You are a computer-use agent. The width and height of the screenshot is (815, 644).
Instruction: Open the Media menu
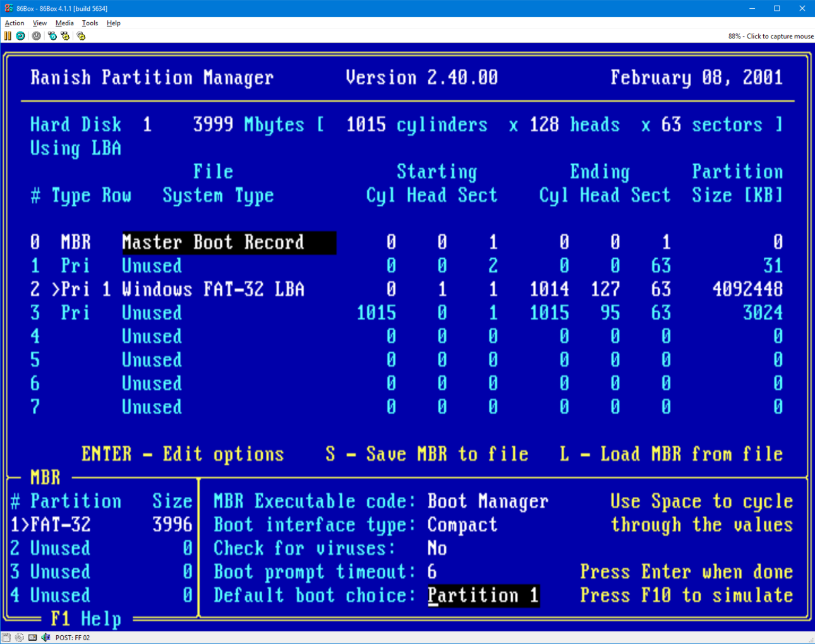[x=64, y=23]
